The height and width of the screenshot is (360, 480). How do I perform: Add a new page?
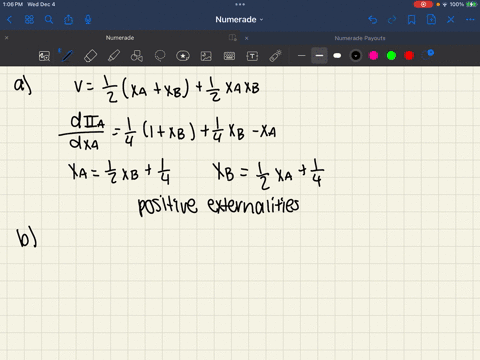pyautogui.click(x=431, y=20)
